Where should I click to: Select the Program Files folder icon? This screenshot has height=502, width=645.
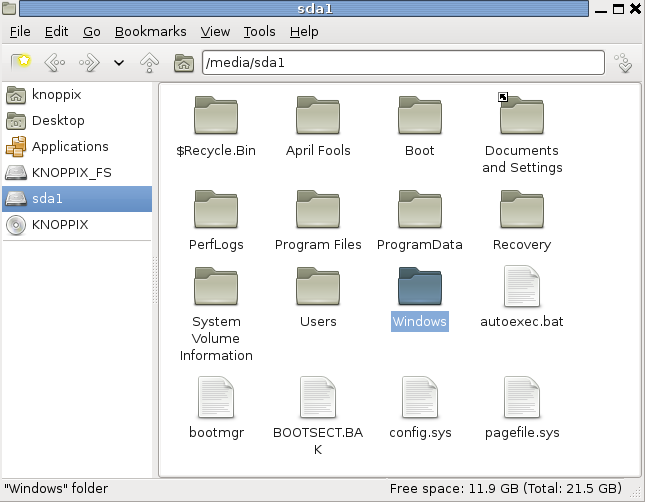318,209
